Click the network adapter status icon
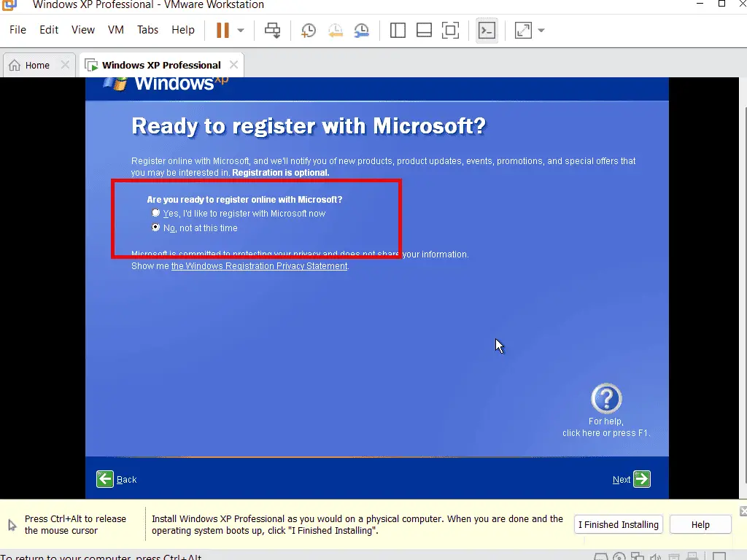Viewport: 747px width, 560px height. (x=638, y=556)
